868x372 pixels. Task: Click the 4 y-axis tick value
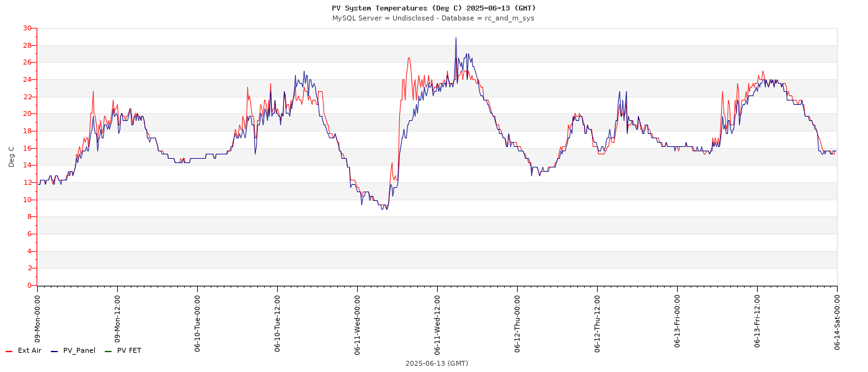click(29, 251)
